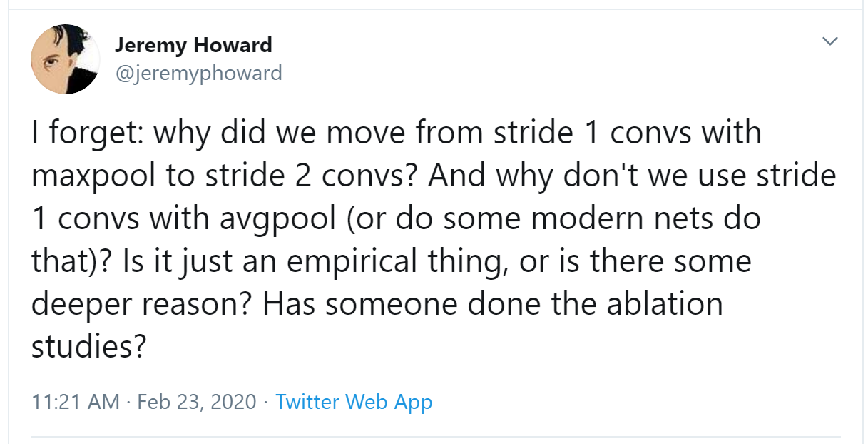
Task: Click the Jeremy Howard display name
Action: 193,45
